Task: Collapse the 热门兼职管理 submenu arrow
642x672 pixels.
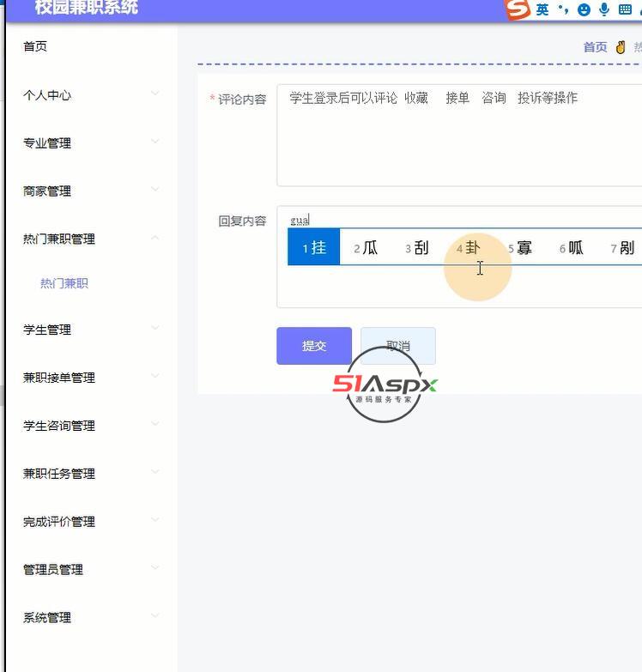Action: [x=154, y=238]
